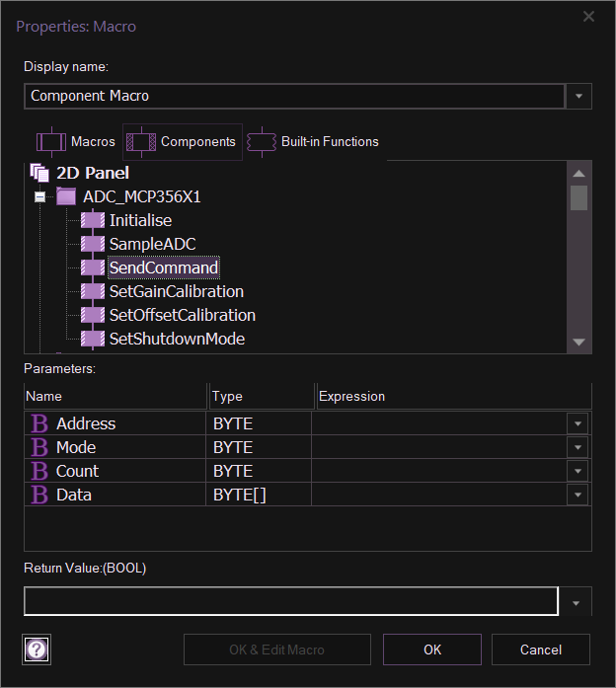Click the byte type icon beside Address
The width and height of the screenshot is (616, 688).
(39, 423)
